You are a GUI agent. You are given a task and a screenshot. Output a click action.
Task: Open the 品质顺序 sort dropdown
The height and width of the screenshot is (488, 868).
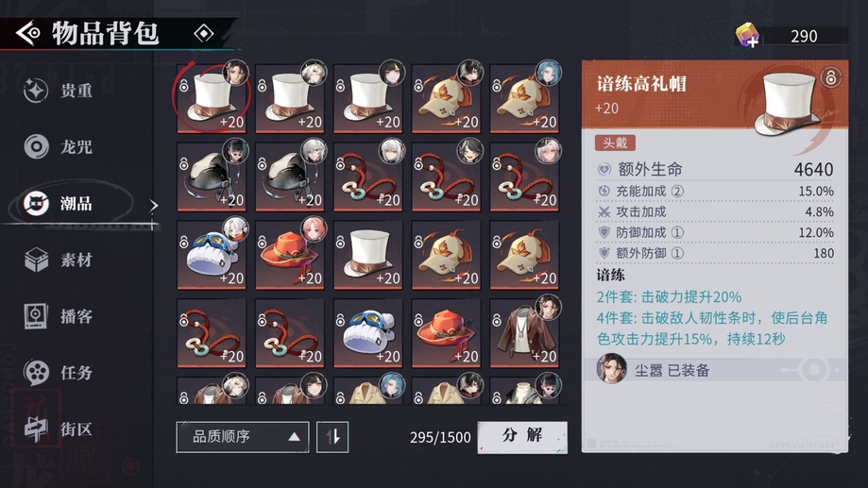point(243,437)
